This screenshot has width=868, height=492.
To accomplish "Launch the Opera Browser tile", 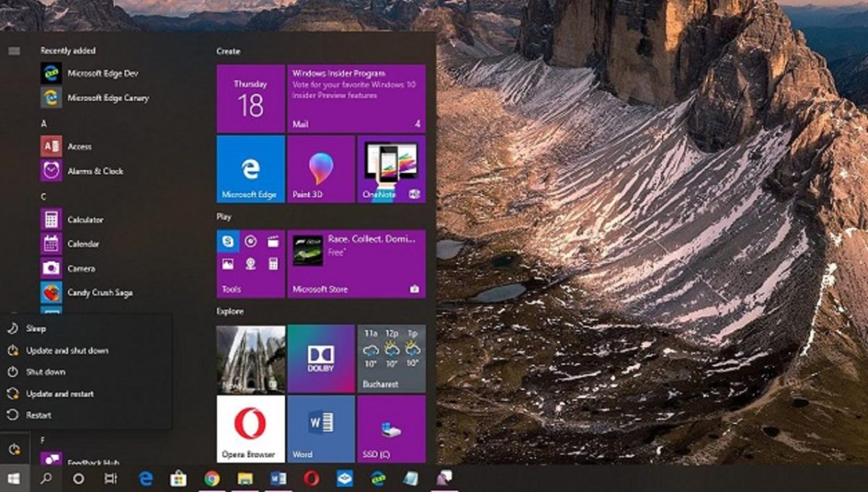I will [250, 429].
